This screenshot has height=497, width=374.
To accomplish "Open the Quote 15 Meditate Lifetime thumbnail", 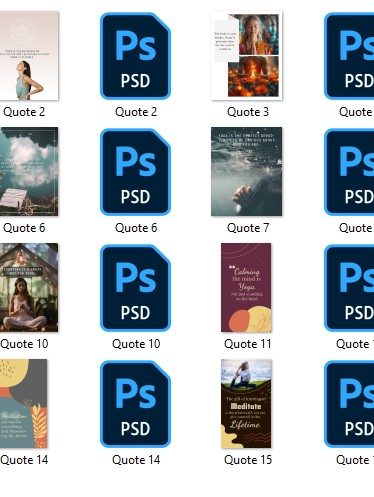I will pyautogui.click(x=246, y=404).
